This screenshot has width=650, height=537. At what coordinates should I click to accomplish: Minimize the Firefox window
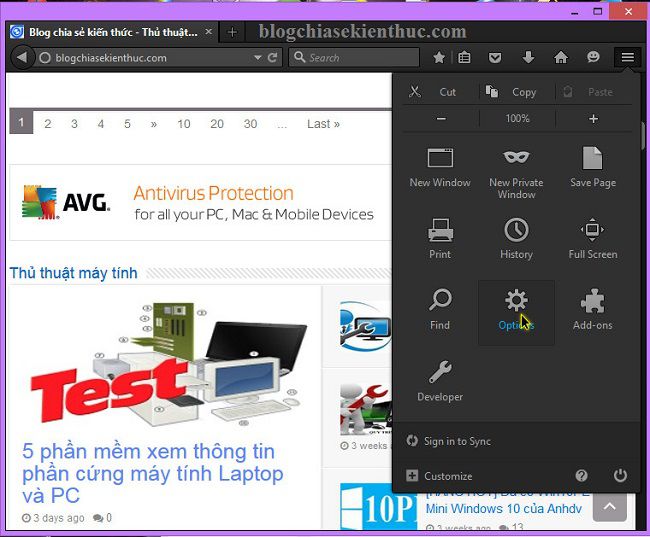coord(574,12)
